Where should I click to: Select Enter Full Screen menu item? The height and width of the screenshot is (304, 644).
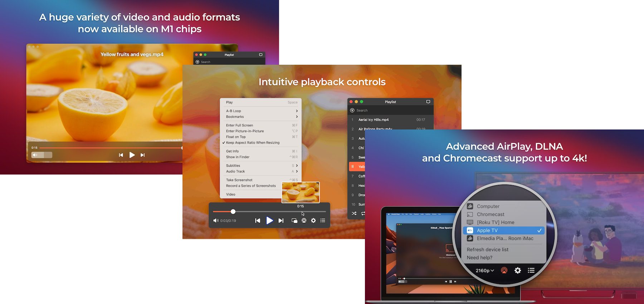pos(239,125)
